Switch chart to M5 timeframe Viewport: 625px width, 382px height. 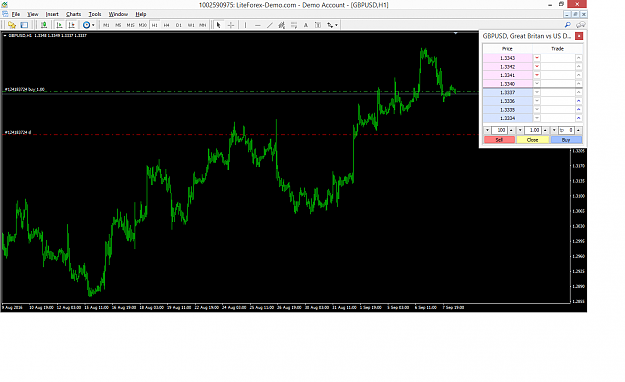click(x=118, y=25)
